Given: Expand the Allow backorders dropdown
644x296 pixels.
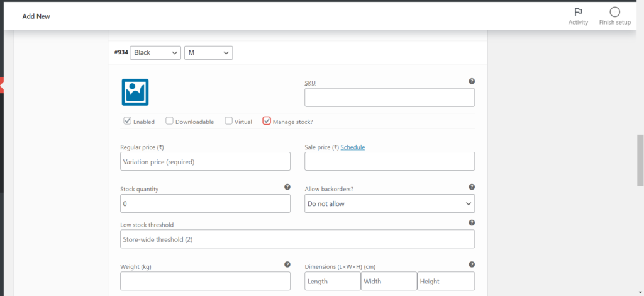Looking at the screenshot, I should click(389, 203).
